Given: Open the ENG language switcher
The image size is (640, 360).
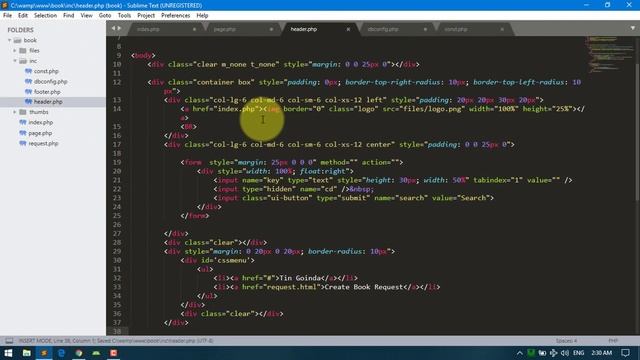Looking at the screenshot, I should point(578,353).
